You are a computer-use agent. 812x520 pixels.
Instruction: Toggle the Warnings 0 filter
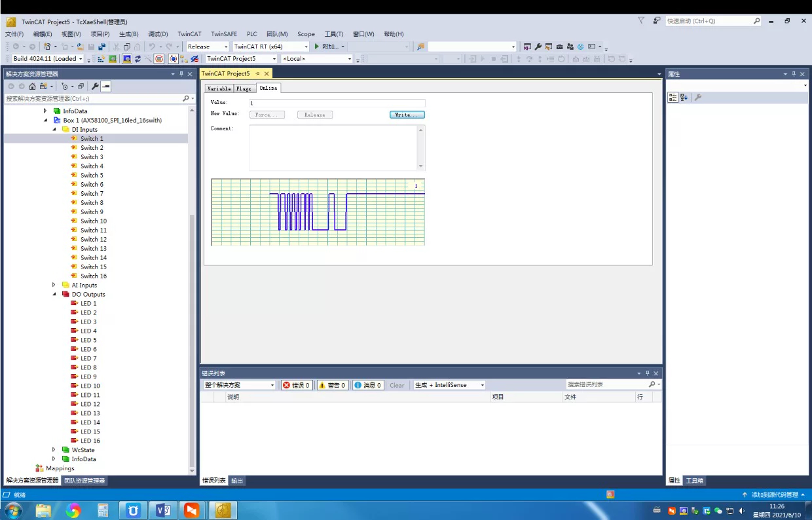pos(333,385)
